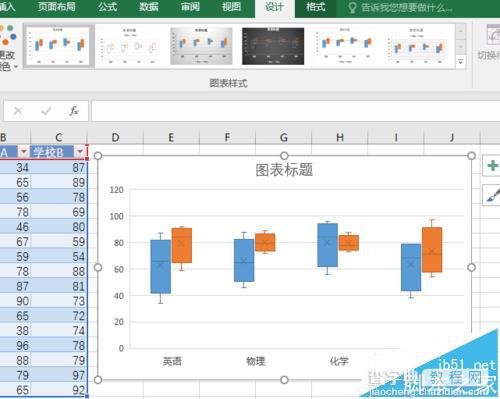Viewport: 500px width, 399px height.
Task: Switch to the 审阅 tab
Action: pos(190,7)
